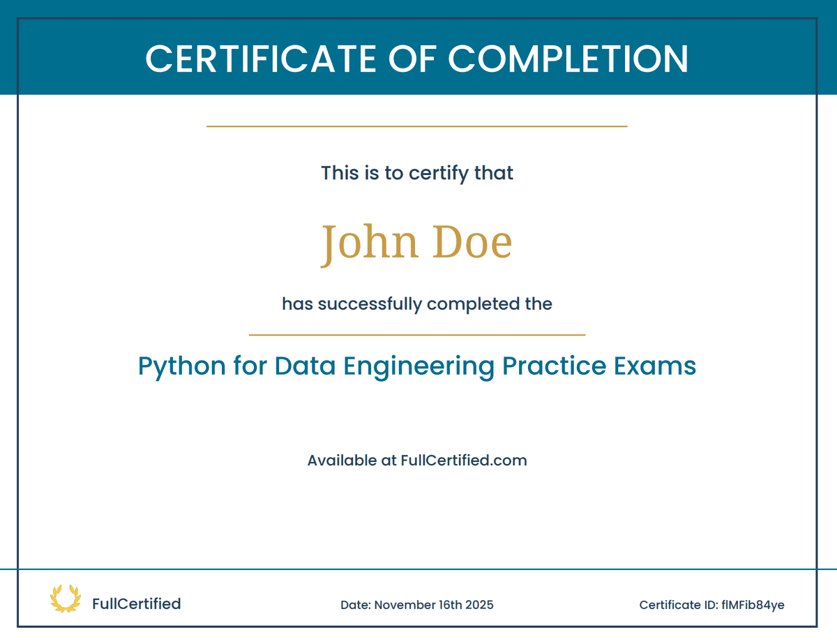Select the recipient name John Doe
Screen dimensions: 837x644
[x=417, y=241]
